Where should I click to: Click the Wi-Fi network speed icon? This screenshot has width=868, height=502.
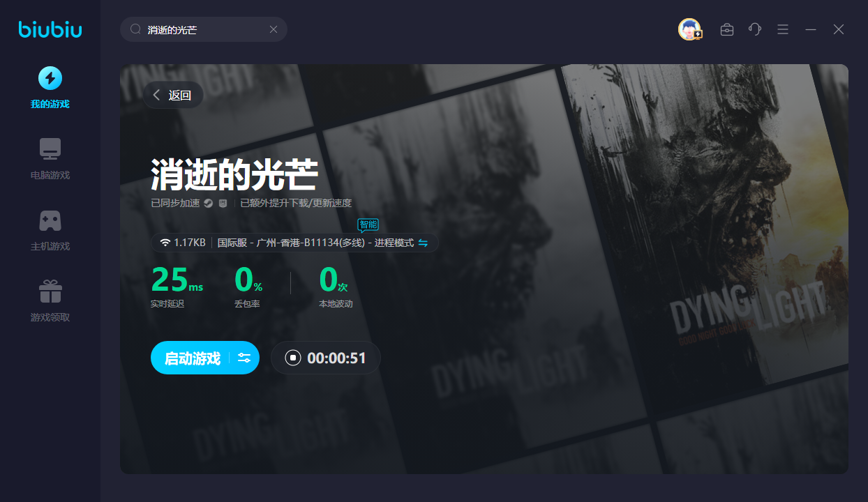[165, 243]
